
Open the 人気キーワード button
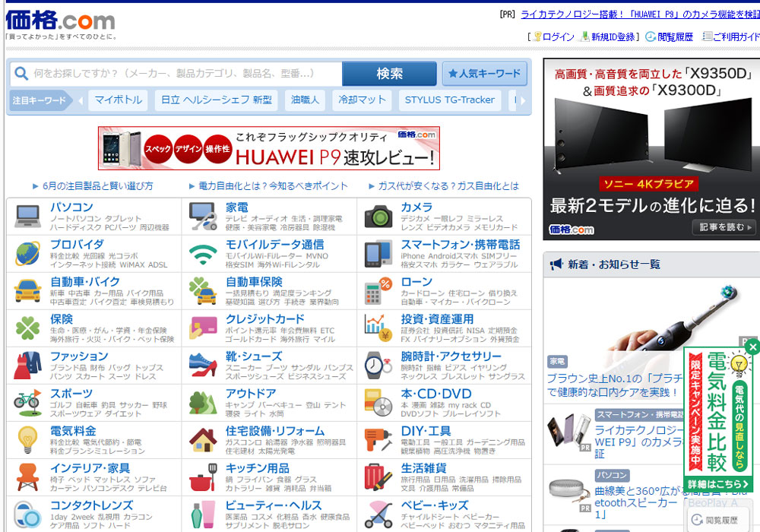pos(485,74)
